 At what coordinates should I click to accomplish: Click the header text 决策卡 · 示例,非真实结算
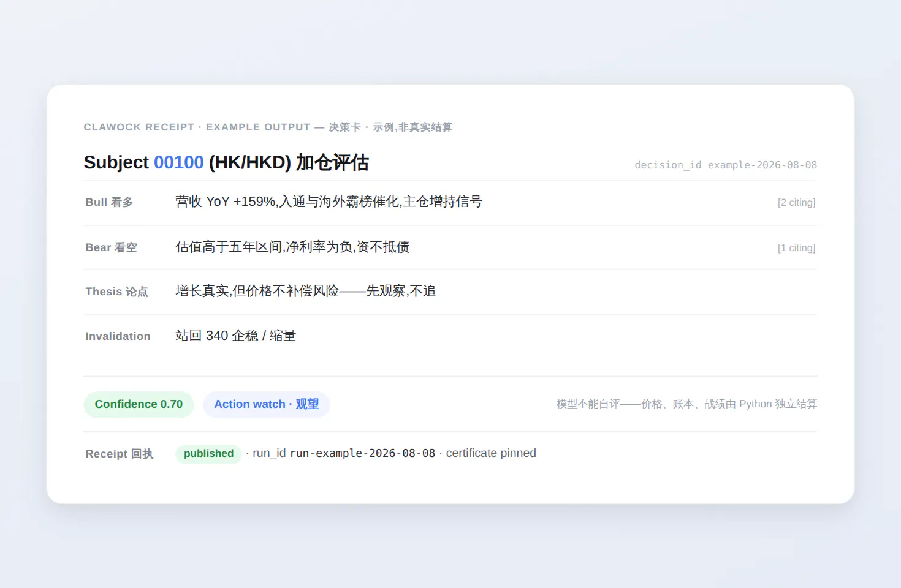coord(390,127)
